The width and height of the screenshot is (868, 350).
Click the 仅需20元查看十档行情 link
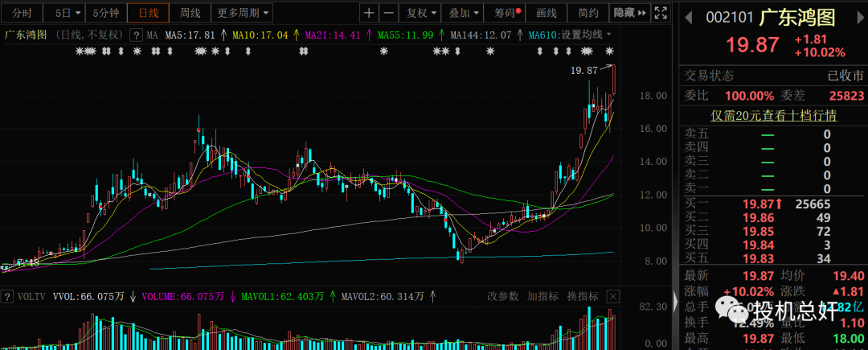click(x=773, y=116)
